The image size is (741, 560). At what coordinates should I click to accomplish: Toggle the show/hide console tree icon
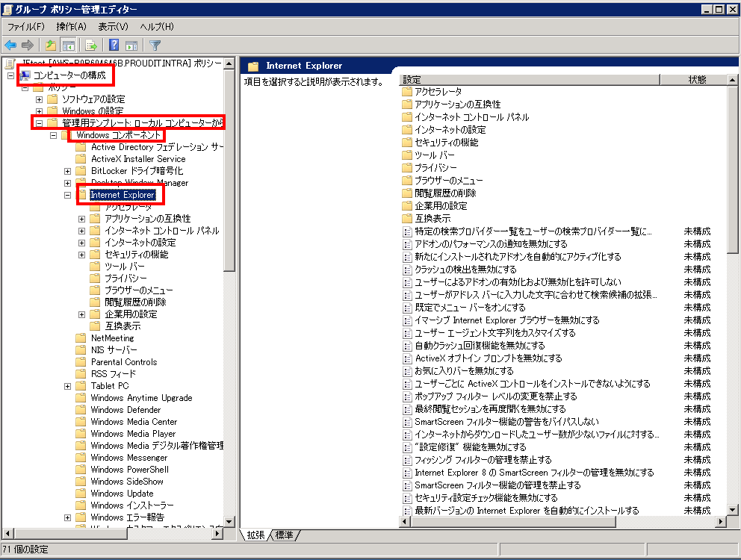(x=68, y=45)
